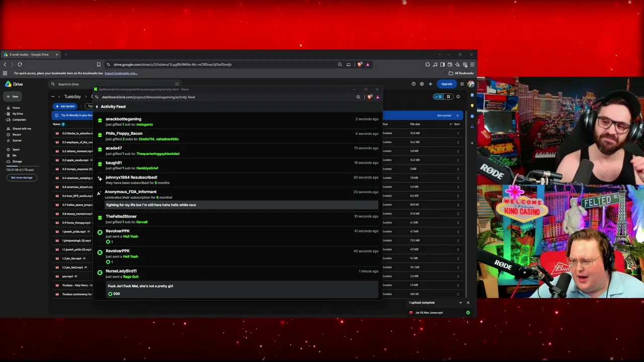Image resolution: width=644 pixels, height=362 pixels.
Task: Click Get started on the AI banner
Action: pyautogui.click(x=444, y=116)
